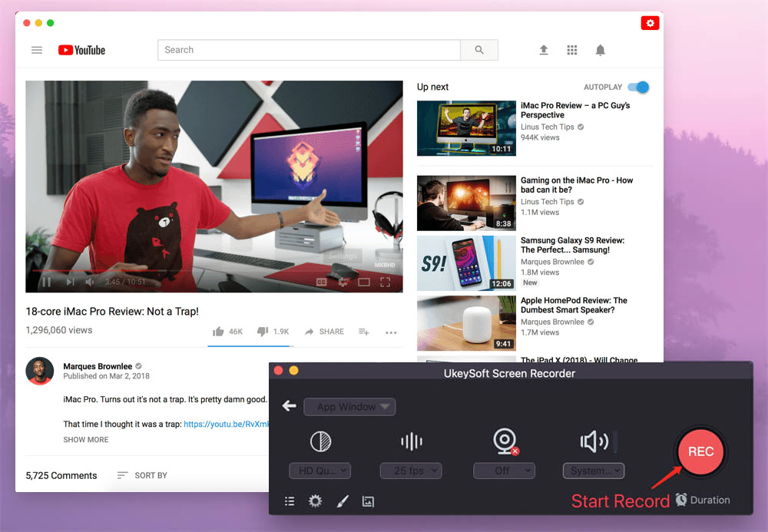Like the video with thumbs up
Viewport: 768px width, 532px height.
click(x=218, y=332)
